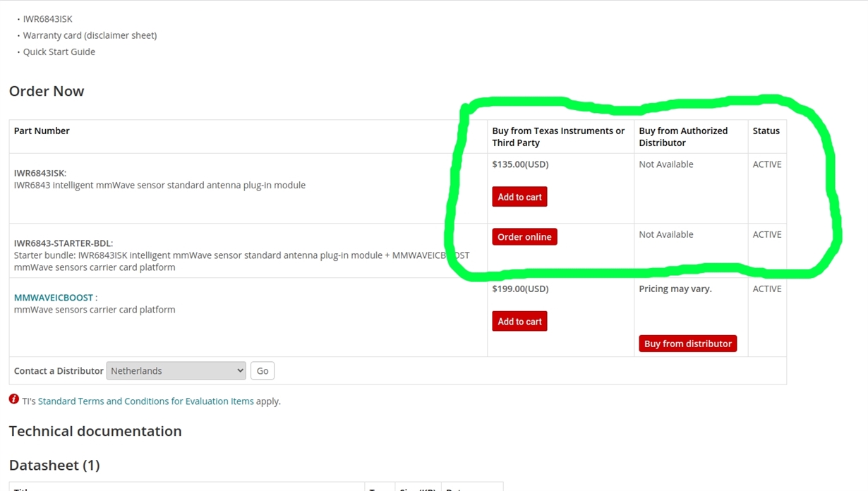Click Order online for IWR6843-STARTER-BDL
Image resolution: width=868 pixels, height=491 pixels.
pyautogui.click(x=524, y=237)
